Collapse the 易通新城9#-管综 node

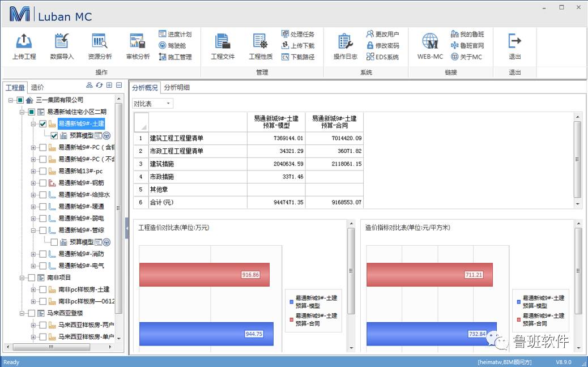click(33, 230)
